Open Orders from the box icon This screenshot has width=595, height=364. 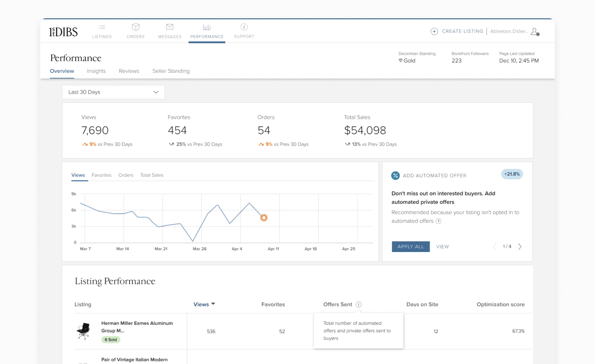click(x=136, y=27)
